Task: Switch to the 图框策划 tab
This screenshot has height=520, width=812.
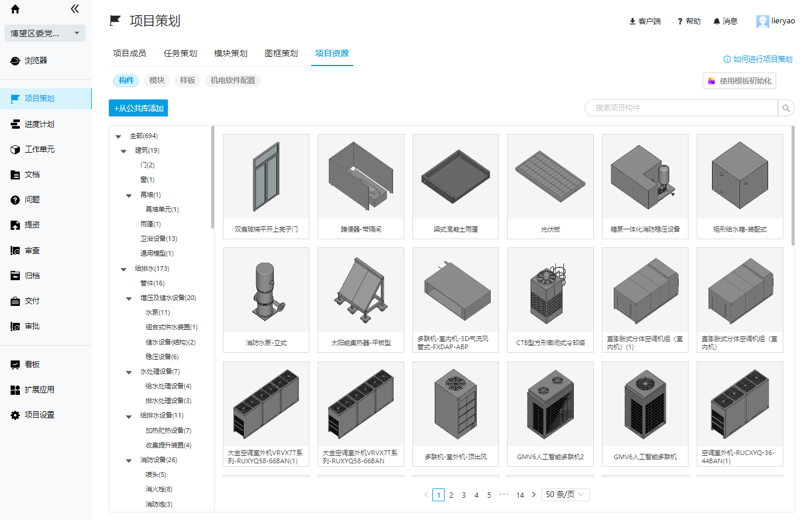Action: (x=281, y=53)
